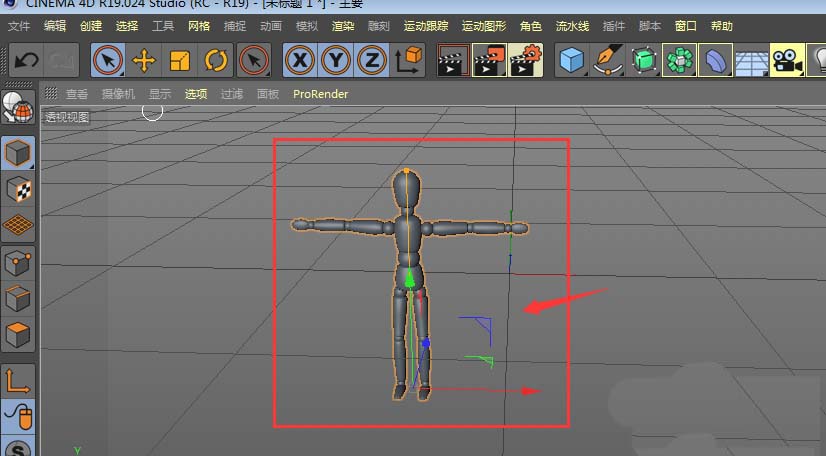Toggle X axis lock
This screenshot has height=456, width=826.
click(300, 61)
